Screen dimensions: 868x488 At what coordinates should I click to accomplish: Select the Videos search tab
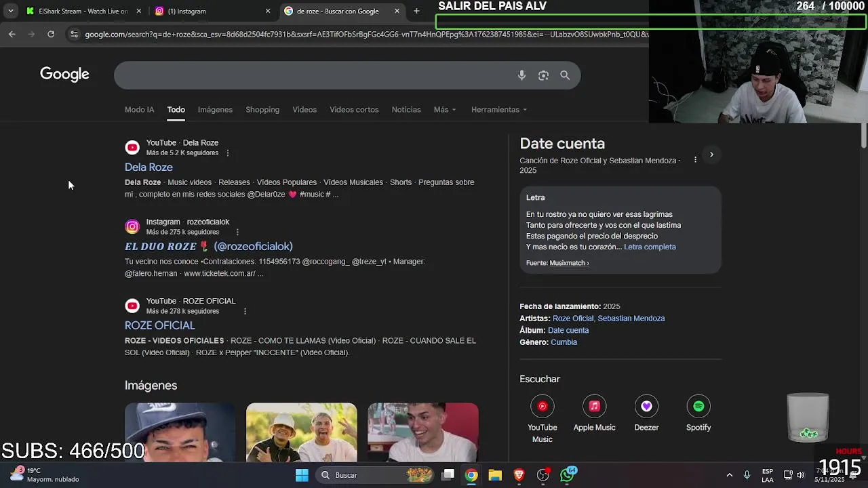tap(304, 110)
